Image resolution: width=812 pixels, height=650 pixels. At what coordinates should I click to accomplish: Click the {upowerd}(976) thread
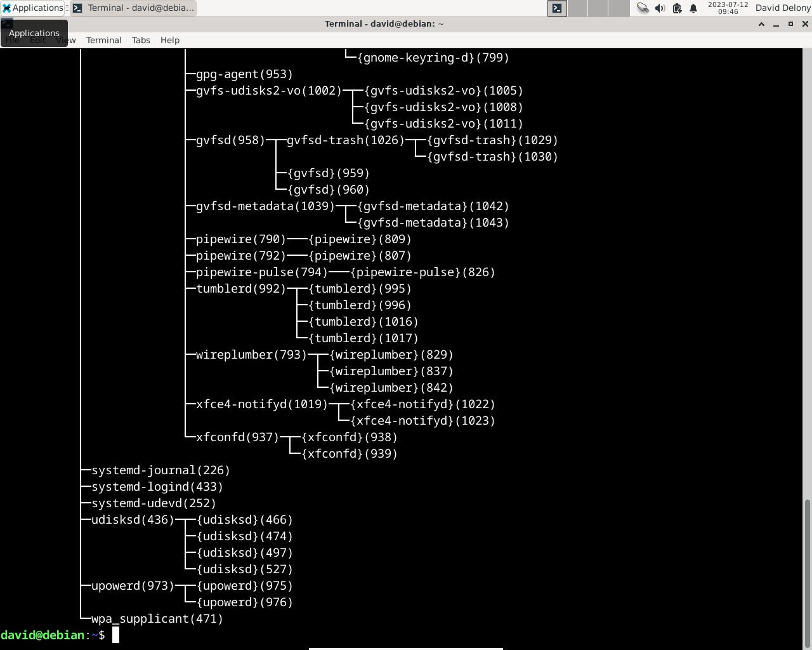pyautogui.click(x=245, y=602)
